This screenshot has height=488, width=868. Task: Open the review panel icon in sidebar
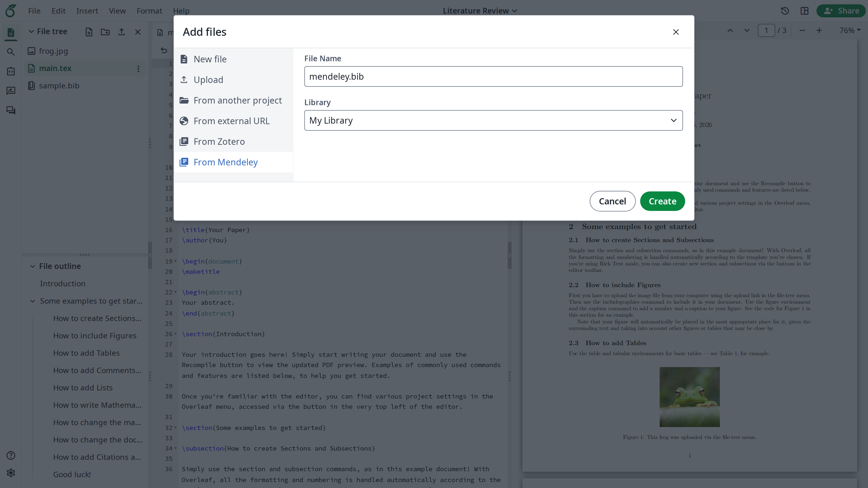coord(11,91)
